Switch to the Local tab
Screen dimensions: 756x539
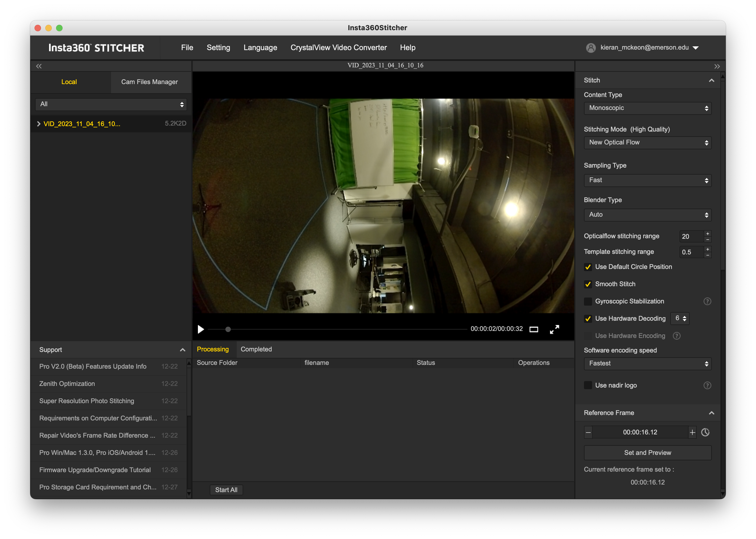coord(70,82)
